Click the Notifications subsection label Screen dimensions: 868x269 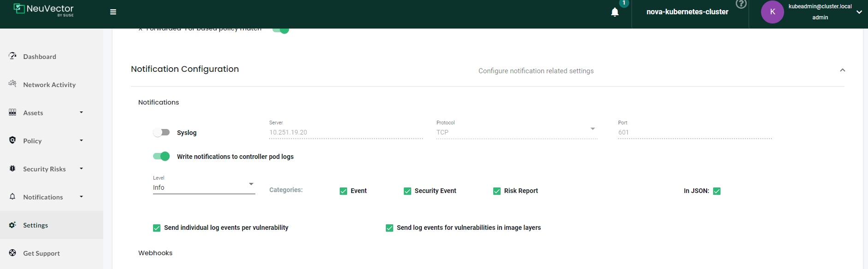[x=159, y=102]
